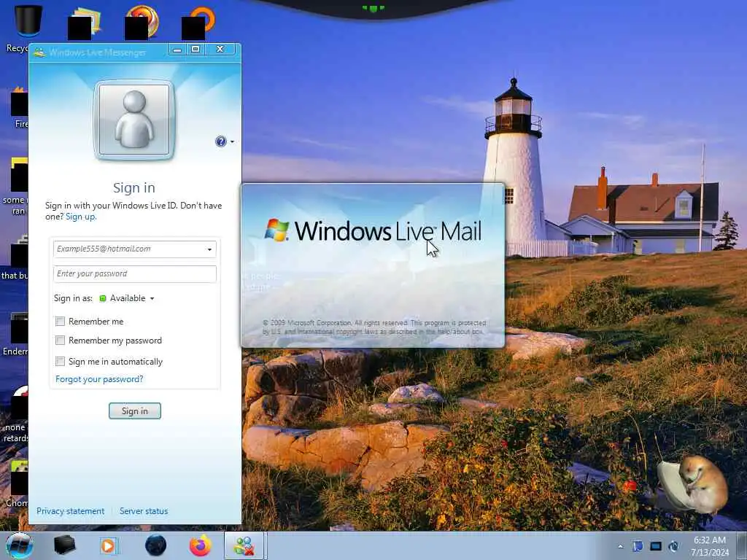747x560 pixels.
Task: Expand the help menu arrow
Action: (232, 142)
